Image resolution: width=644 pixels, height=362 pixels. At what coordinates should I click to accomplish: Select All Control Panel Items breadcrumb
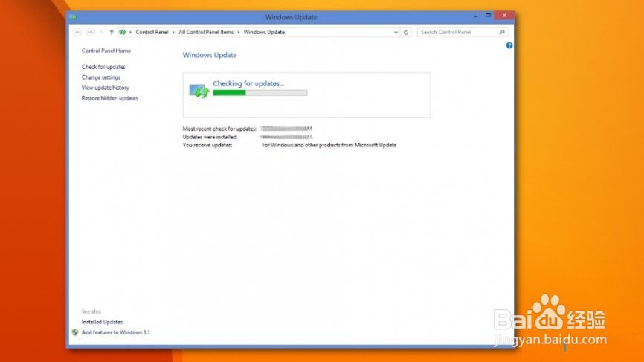pyautogui.click(x=206, y=32)
